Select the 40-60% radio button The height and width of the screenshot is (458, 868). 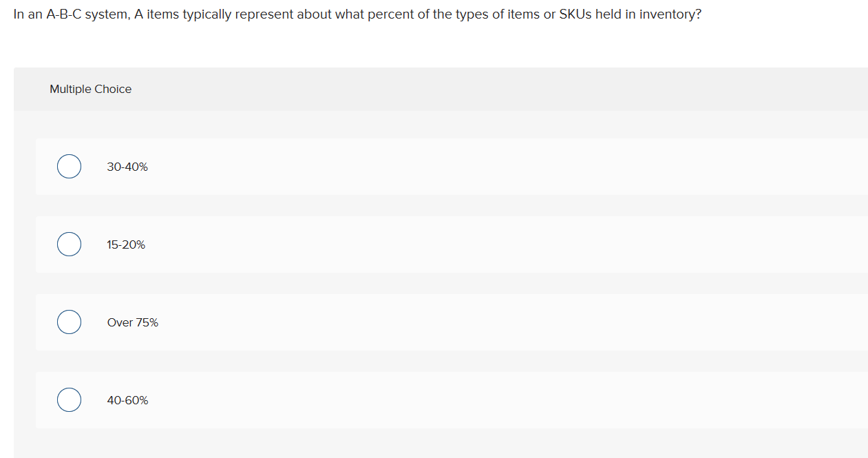pos(69,399)
